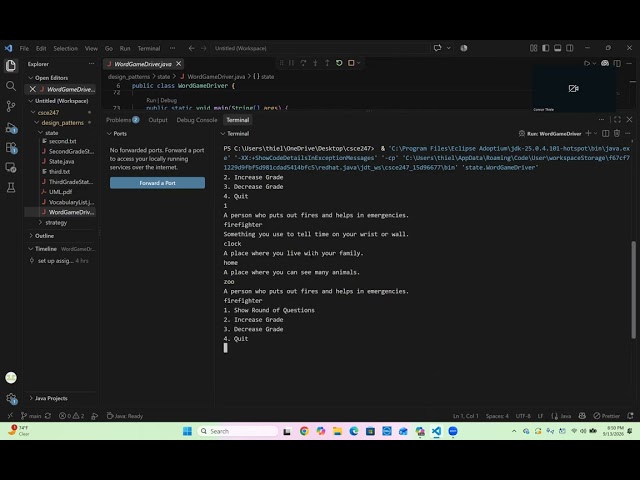Open dropdown next to Run Java icon

tap(594, 63)
